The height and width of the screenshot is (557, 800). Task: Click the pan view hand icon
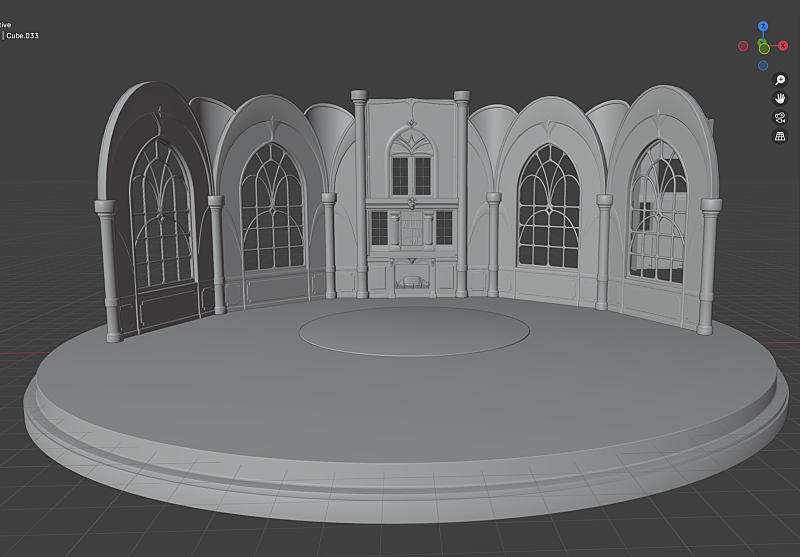click(x=780, y=99)
